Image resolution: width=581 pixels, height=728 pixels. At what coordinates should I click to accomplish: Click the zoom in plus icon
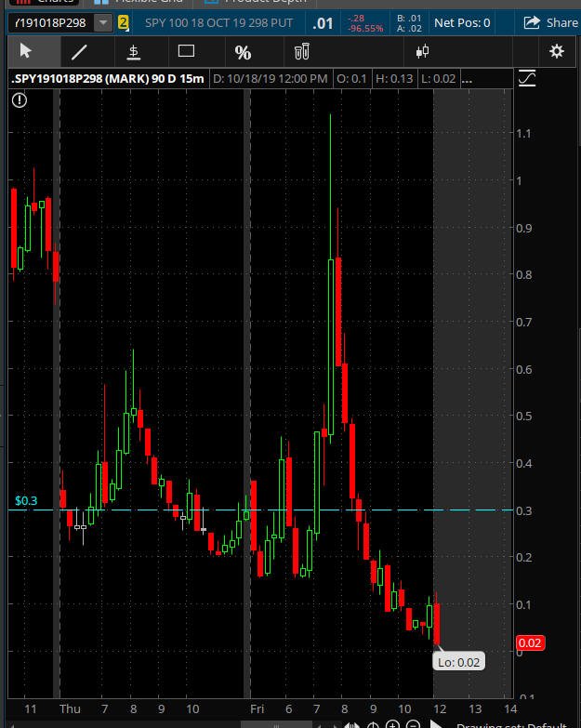pos(392,724)
